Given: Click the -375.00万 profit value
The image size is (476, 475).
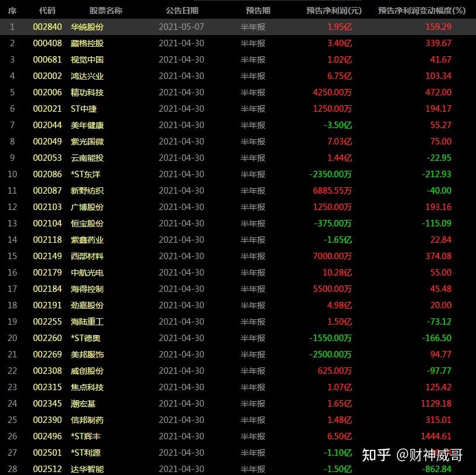Looking at the screenshot, I should coord(333,223).
